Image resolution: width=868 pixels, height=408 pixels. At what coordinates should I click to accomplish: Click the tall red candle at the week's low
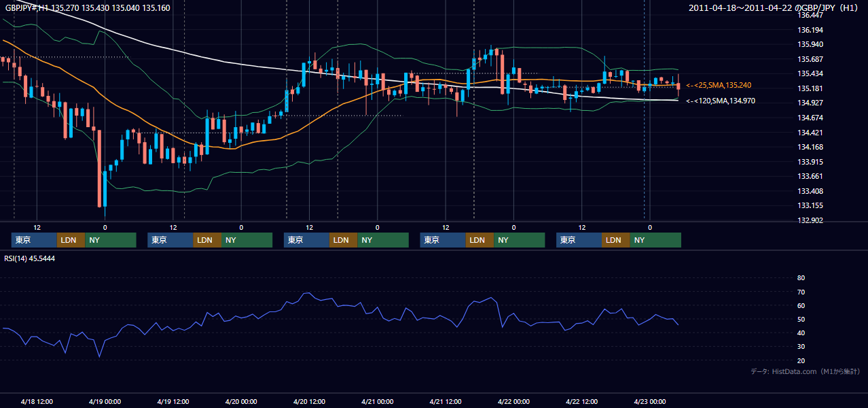click(x=99, y=169)
